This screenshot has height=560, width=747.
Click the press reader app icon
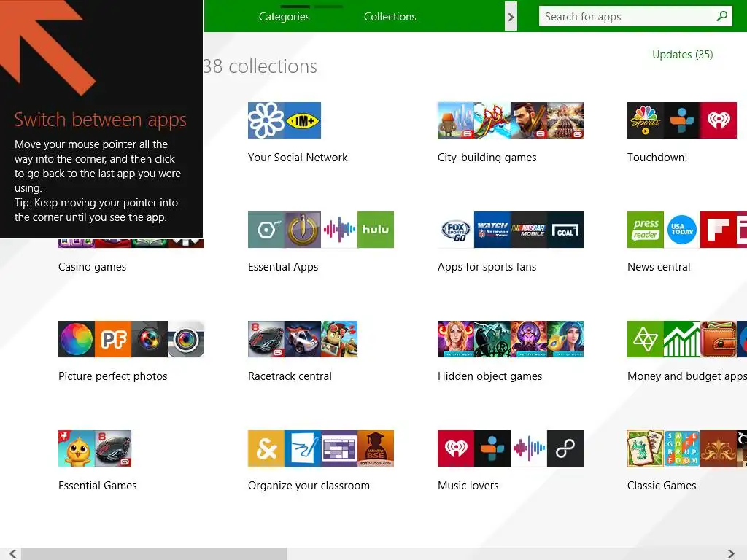[645, 230]
